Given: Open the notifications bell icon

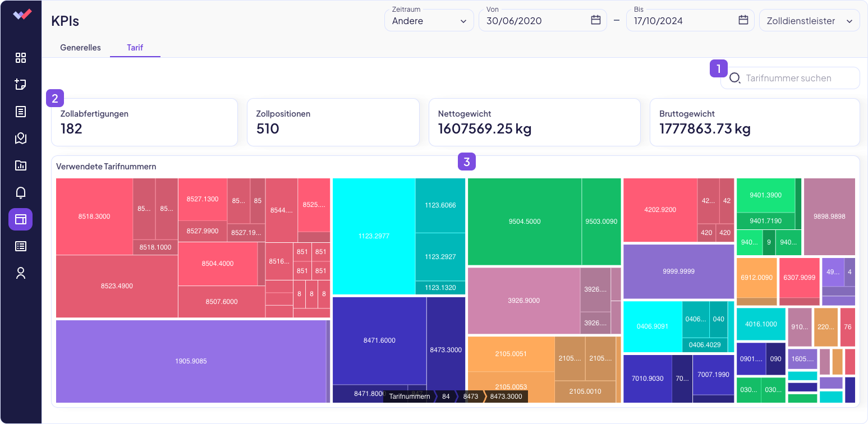Looking at the screenshot, I should tap(21, 192).
